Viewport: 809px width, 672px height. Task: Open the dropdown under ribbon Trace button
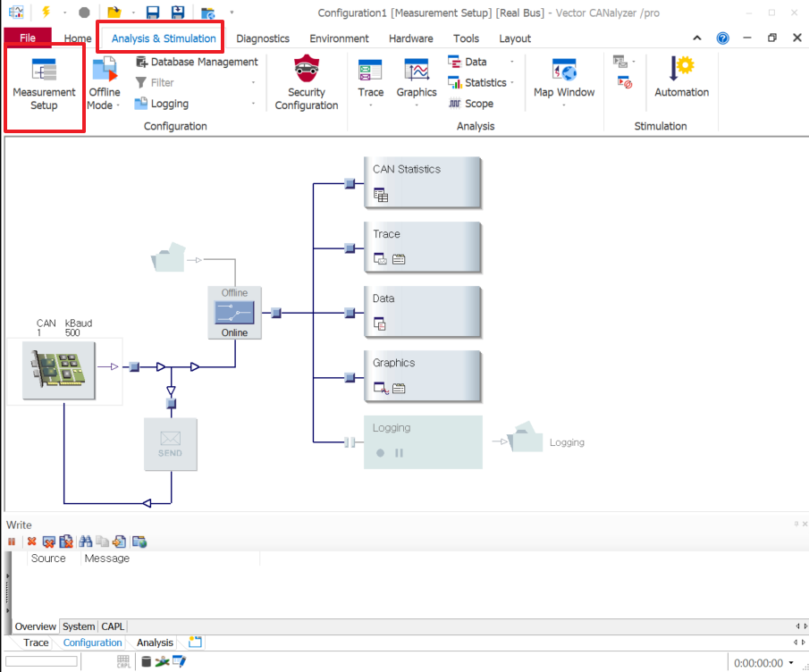click(x=370, y=105)
